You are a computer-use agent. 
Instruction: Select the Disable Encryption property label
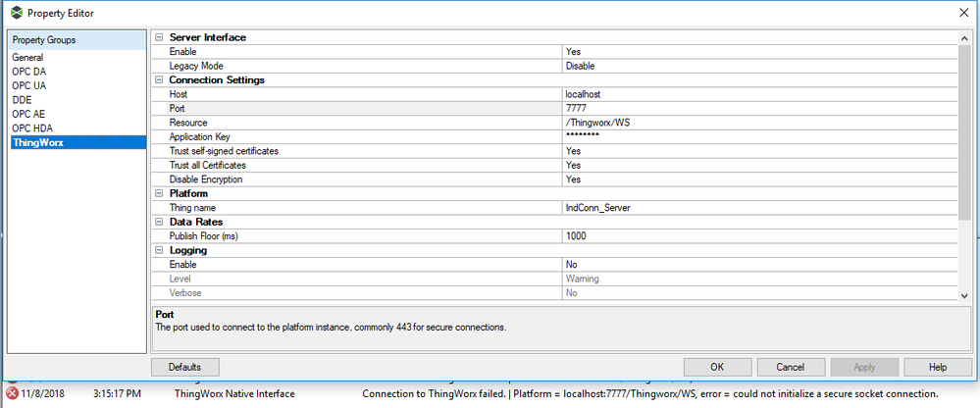point(206,179)
